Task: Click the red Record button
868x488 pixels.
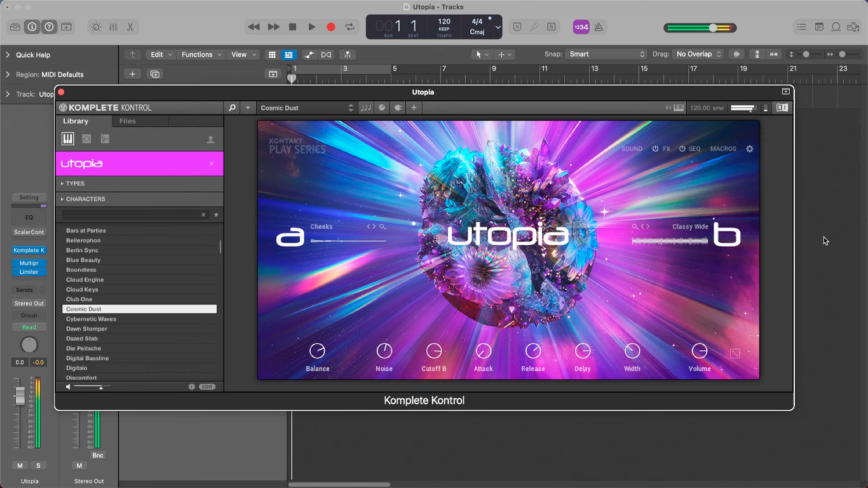Action: (330, 27)
